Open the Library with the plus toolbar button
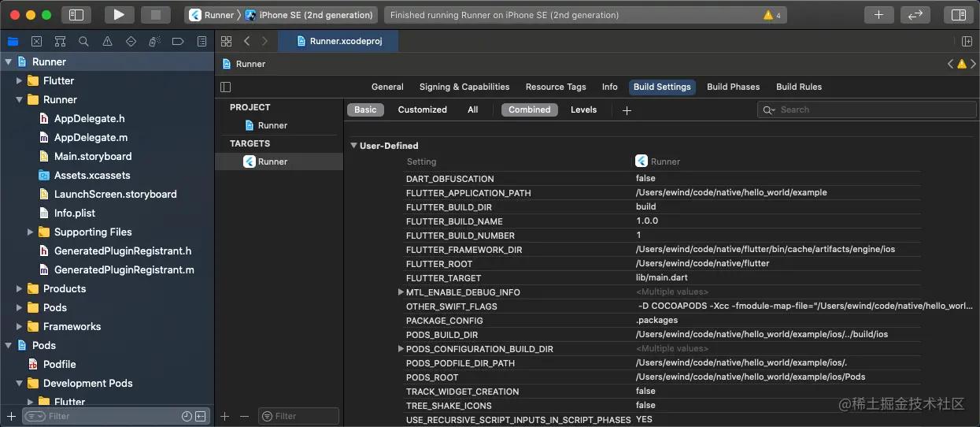This screenshot has width=980, height=427. click(x=878, y=14)
